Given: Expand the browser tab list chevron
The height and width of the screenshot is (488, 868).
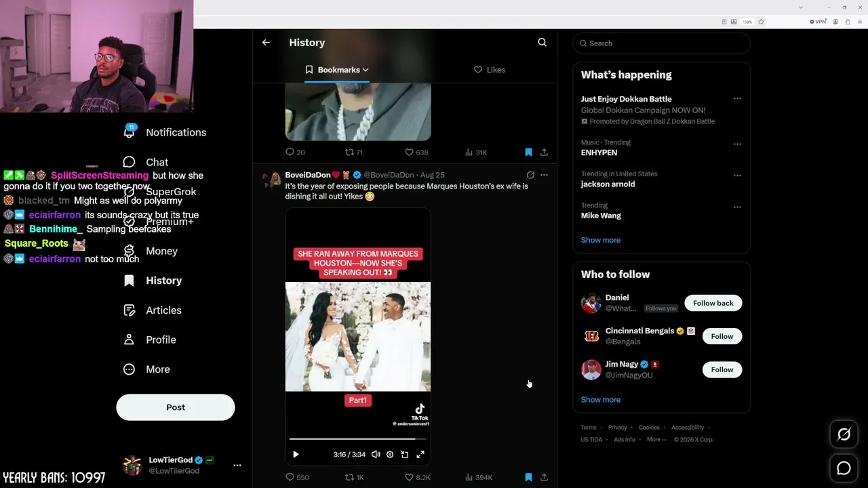Looking at the screenshot, I should point(801,7).
